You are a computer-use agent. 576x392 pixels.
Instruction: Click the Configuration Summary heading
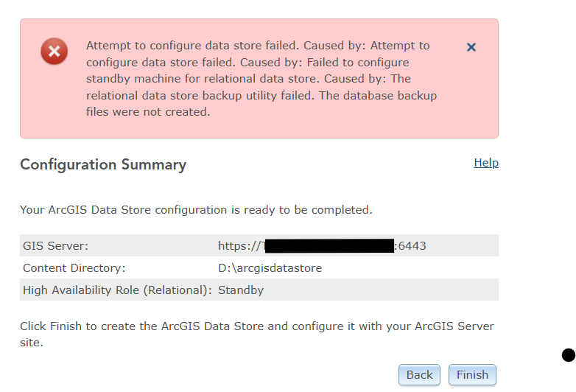103,164
